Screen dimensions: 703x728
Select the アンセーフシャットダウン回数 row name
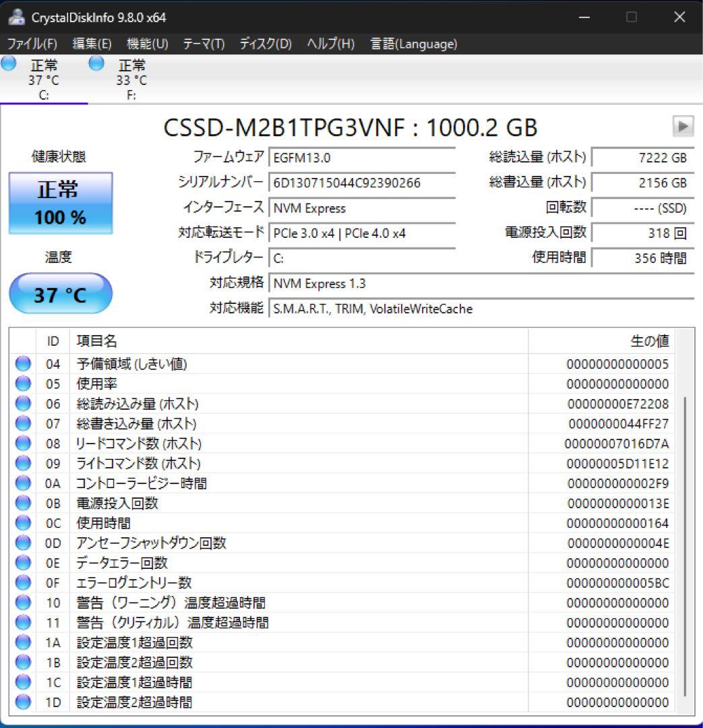click(x=151, y=543)
